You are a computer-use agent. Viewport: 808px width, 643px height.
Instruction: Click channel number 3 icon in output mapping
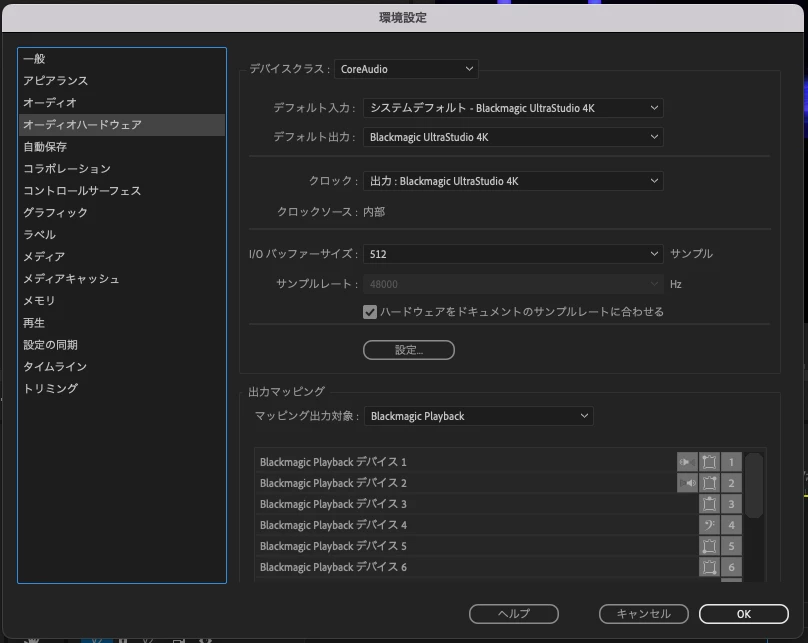point(731,504)
